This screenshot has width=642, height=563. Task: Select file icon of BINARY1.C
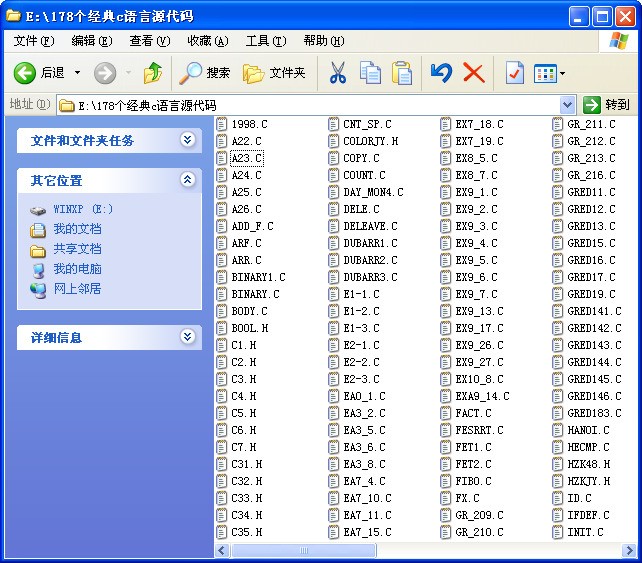point(222,277)
